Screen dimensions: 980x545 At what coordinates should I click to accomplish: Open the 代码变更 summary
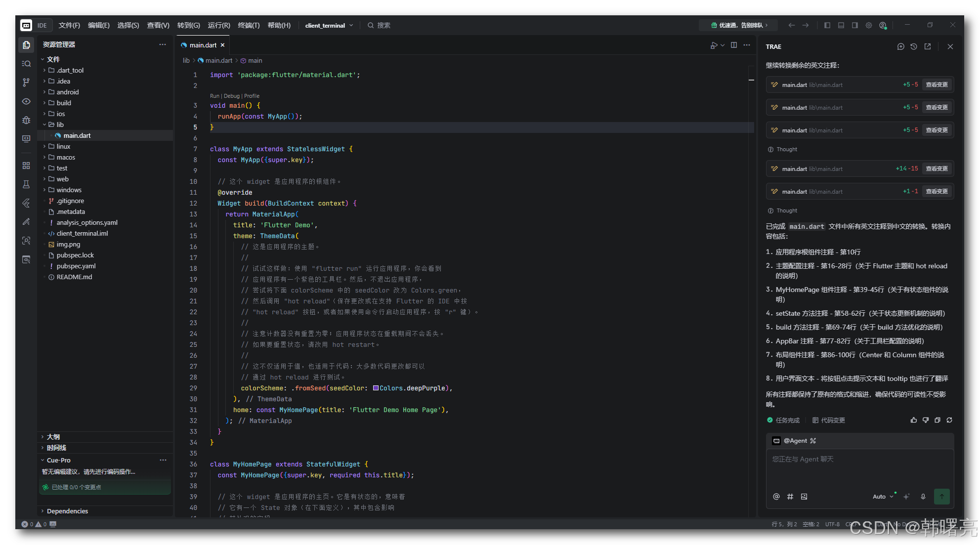(x=829, y=420)
